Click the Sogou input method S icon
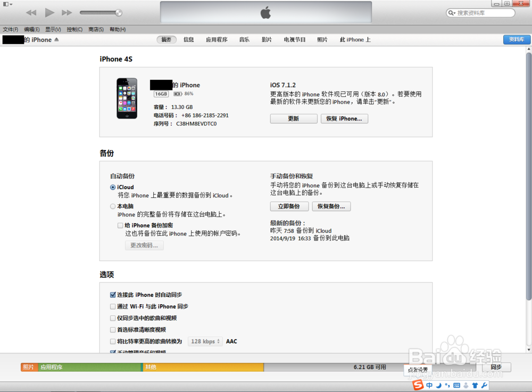532x392 pixels. [418, 385]
